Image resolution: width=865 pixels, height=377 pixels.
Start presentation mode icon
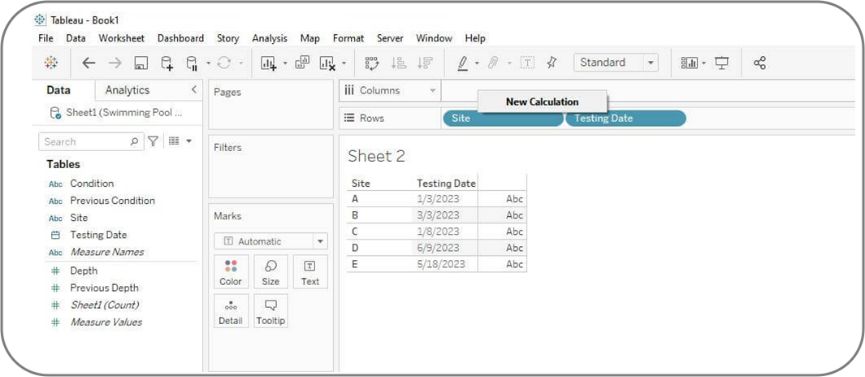point(722,63)
